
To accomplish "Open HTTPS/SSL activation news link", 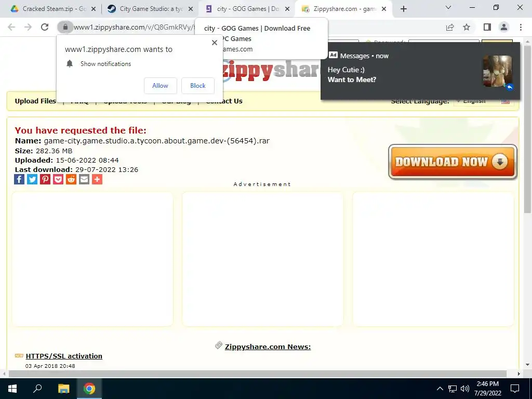I will 64,356.
